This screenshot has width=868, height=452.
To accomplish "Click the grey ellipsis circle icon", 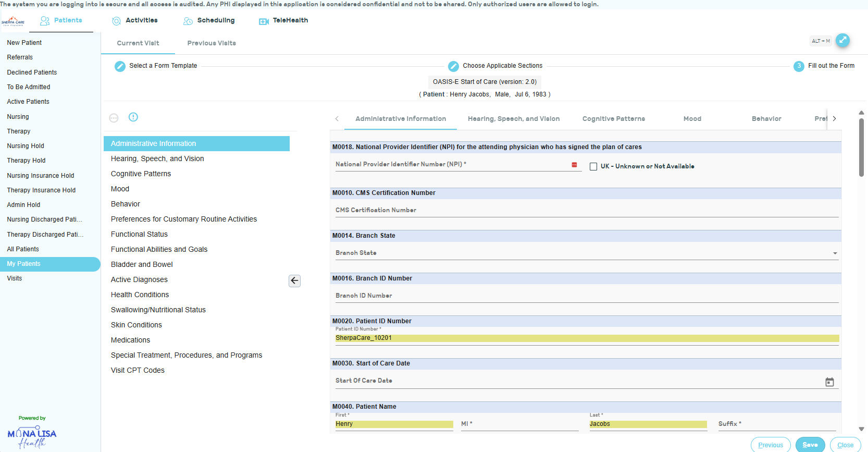I will click(114, 118).
